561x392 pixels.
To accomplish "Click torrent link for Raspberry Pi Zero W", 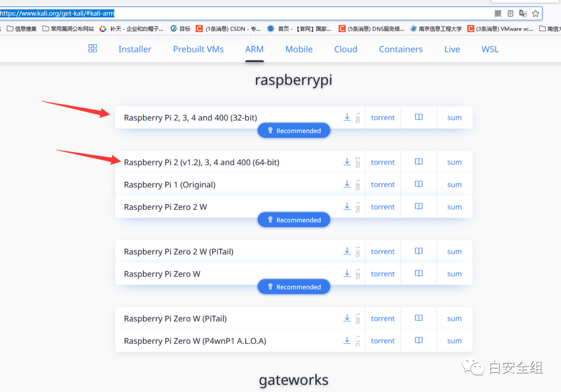I will pos(382,274).
